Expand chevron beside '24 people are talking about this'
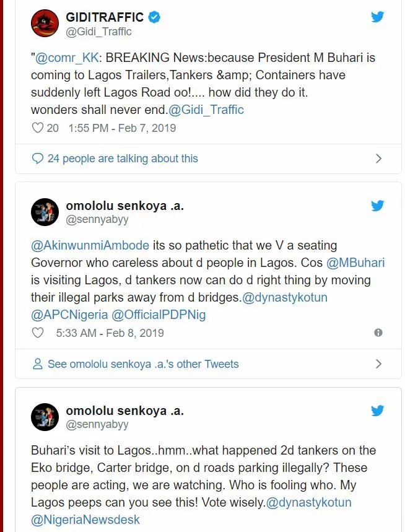The height and width of the screenshot is (532, 405). [x=378, y=159]
